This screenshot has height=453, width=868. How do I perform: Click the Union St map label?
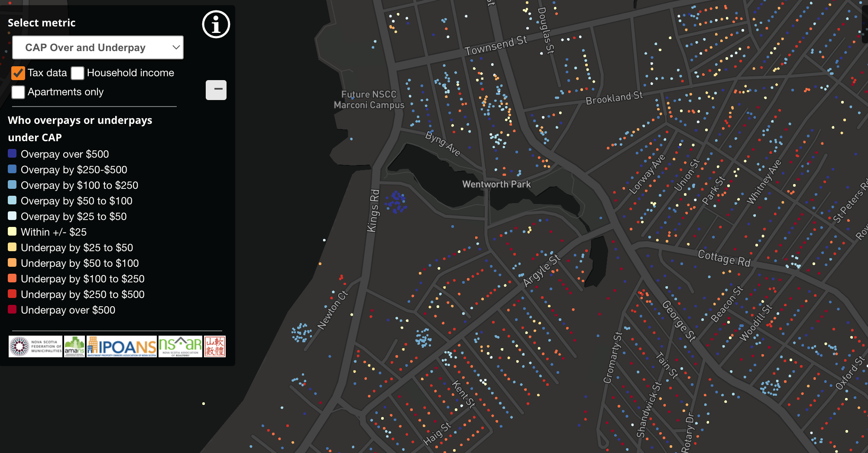click(687, 175)
